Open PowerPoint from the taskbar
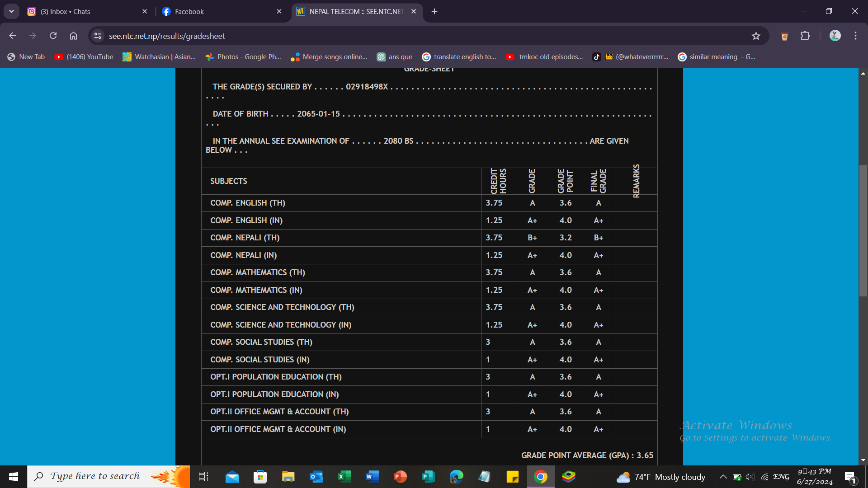Image resolution: width=868 pixels, height=488 pixels. [400, 477]
